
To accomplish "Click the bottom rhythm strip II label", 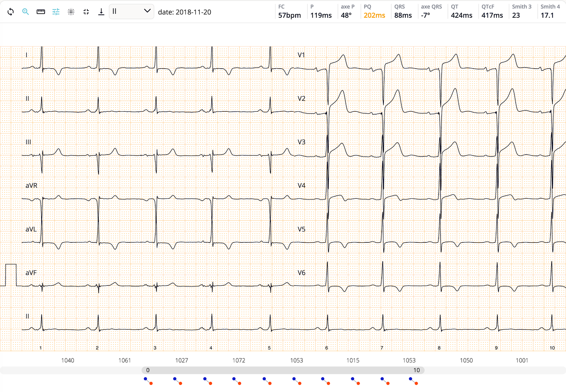I will (x=27, y=316).
